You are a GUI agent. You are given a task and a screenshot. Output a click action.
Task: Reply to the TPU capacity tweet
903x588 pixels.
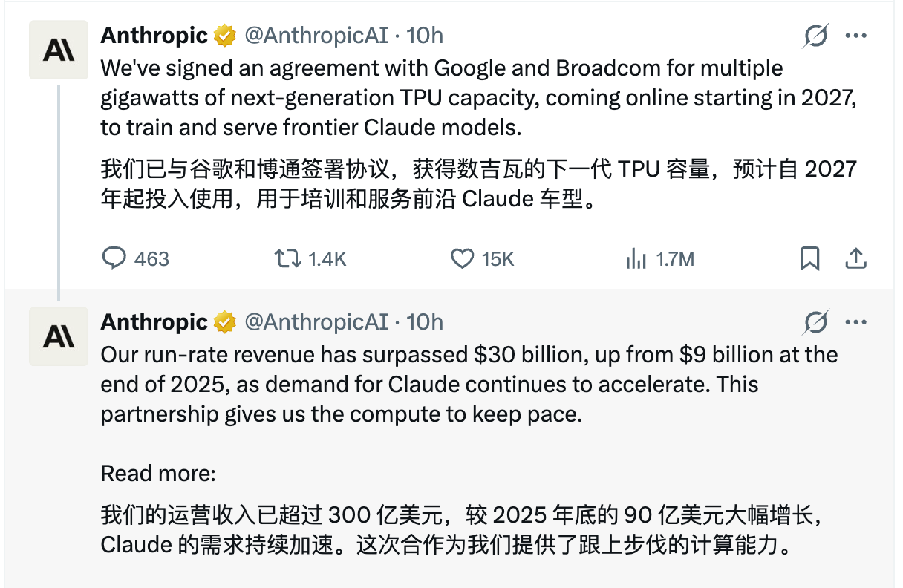[114, 258]
